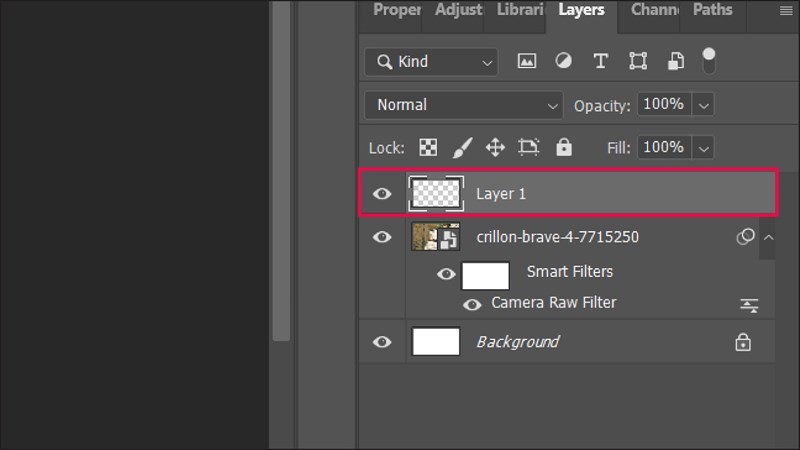Screen dimensions: 800x450
Task: Lock position move icon
Action: coord(495,148)
